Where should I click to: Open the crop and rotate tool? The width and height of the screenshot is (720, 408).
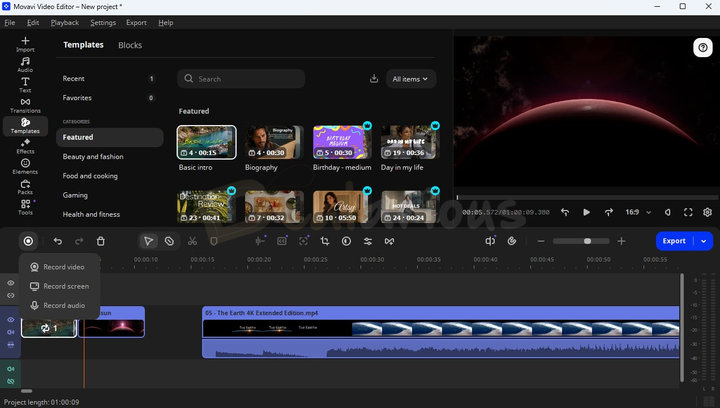[x=325, y=241]
